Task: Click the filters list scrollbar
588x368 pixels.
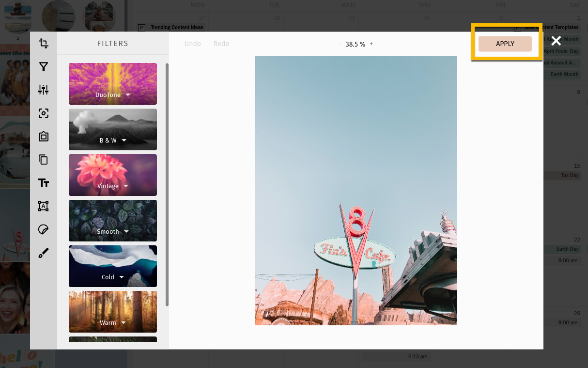Action: point(167,184)
